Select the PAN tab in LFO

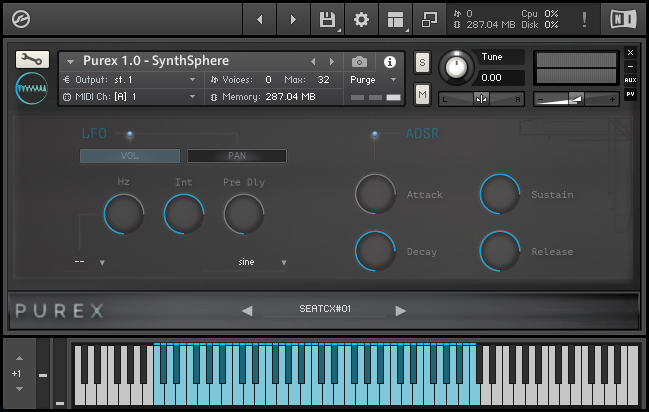pos(237,156)
